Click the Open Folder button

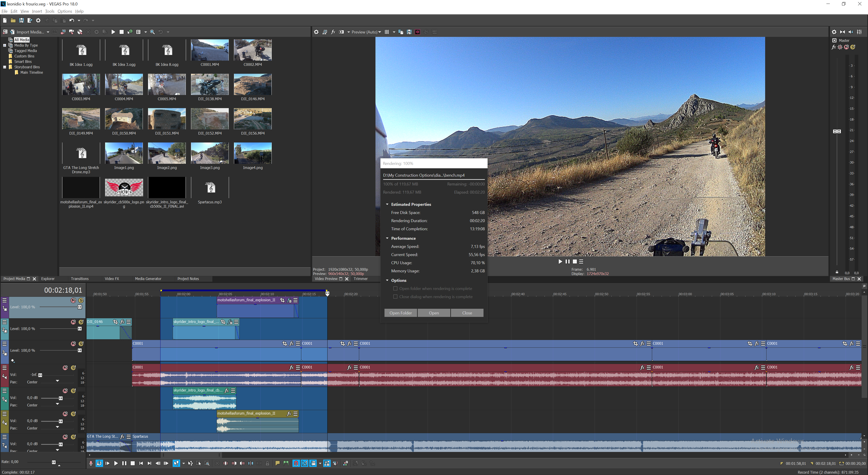point(400,313)
